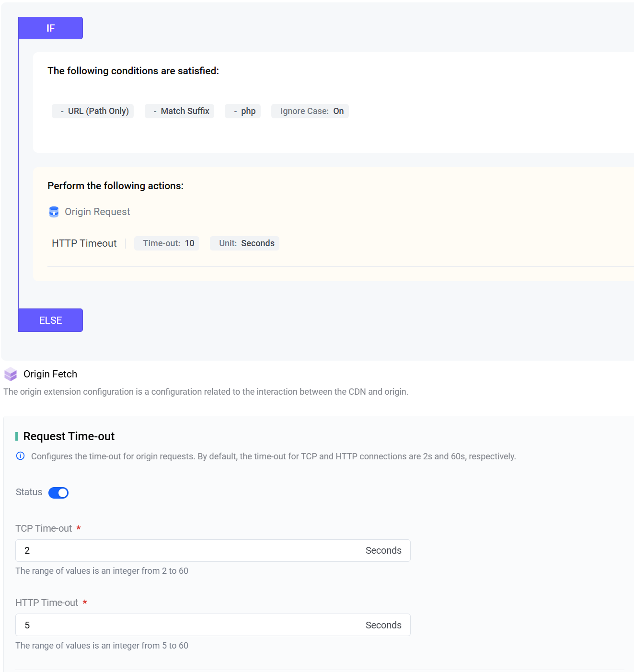This screenshot has height=672, width=634.
Task: Click the php value tag
Action: 243,111
